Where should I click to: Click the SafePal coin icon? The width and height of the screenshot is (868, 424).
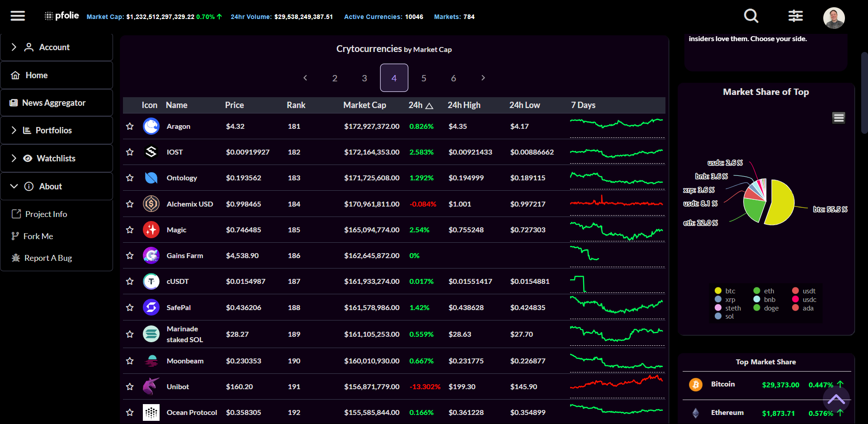tap(151, 307)
